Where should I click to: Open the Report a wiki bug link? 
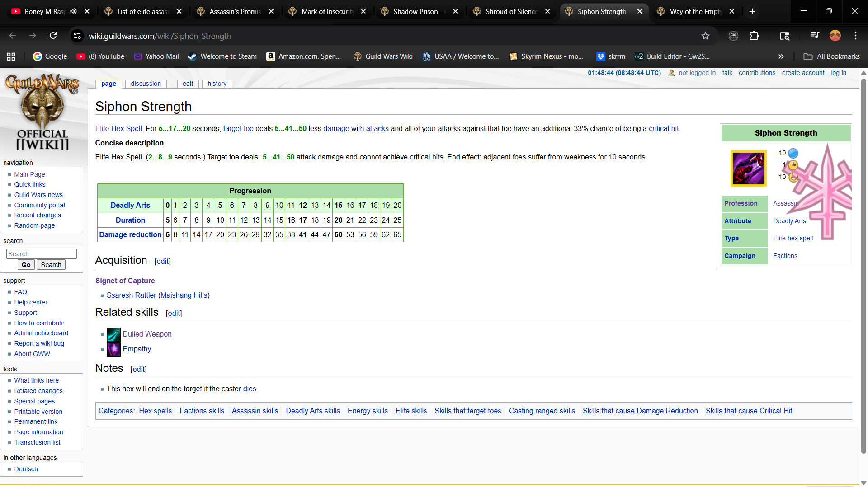tap(39, 343)
